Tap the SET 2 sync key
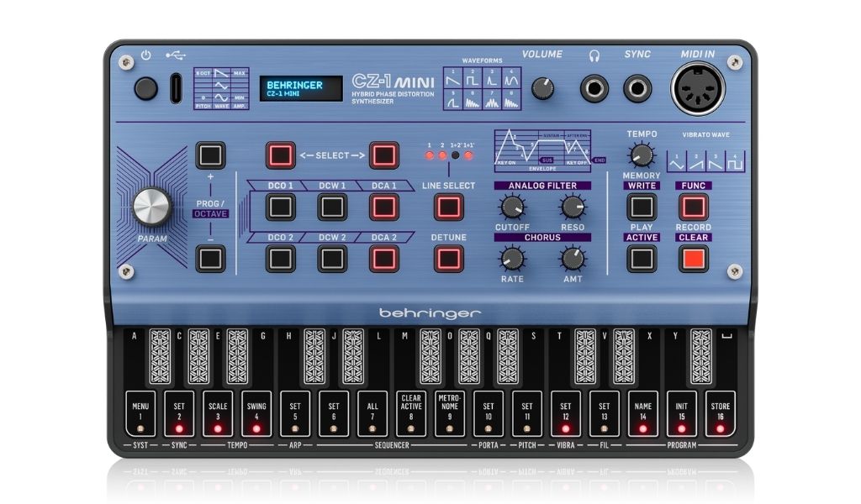This screenshot has width=861, height=504. [179, 413]
